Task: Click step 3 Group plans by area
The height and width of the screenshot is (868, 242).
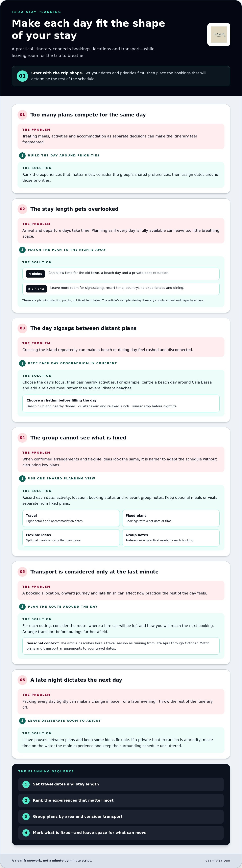Action: 121,817
